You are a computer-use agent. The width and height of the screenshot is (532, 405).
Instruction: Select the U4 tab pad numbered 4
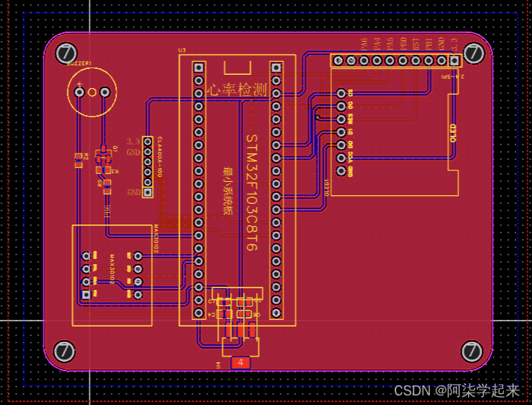(x=241, y=362)
